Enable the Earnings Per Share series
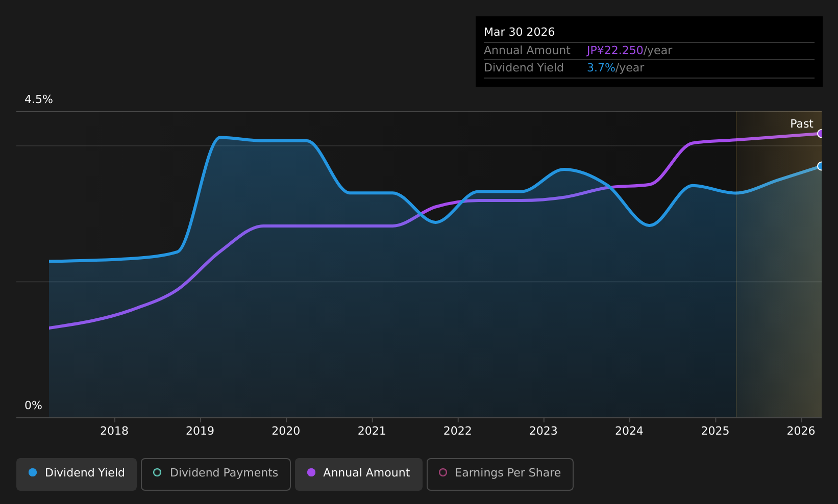The image size is (838, 504). click(x=500, y=474)
